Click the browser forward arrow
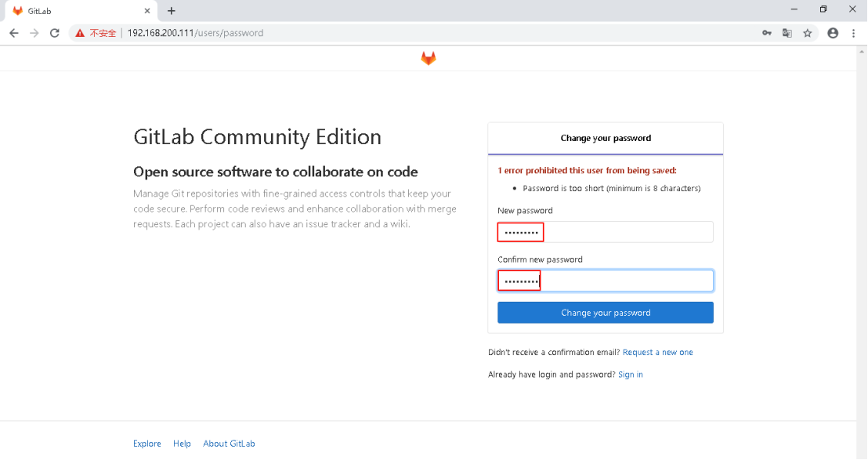The width and height of the screenshot is (868, 460). click(34, 33)
